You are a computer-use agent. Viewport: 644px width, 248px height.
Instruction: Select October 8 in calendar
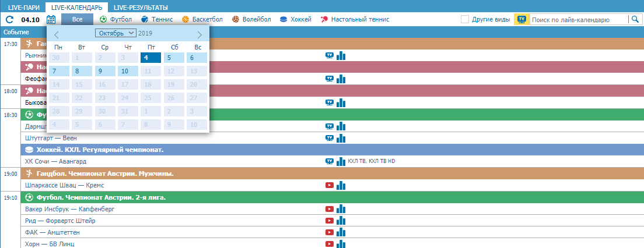[x=82, y=72]
